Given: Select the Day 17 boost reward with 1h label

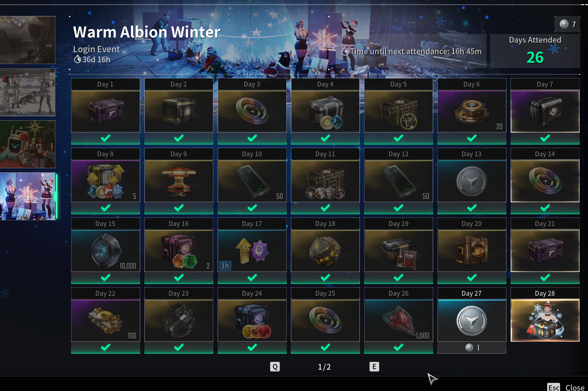Looking at the screenshot, I should (x=252, y=251).
